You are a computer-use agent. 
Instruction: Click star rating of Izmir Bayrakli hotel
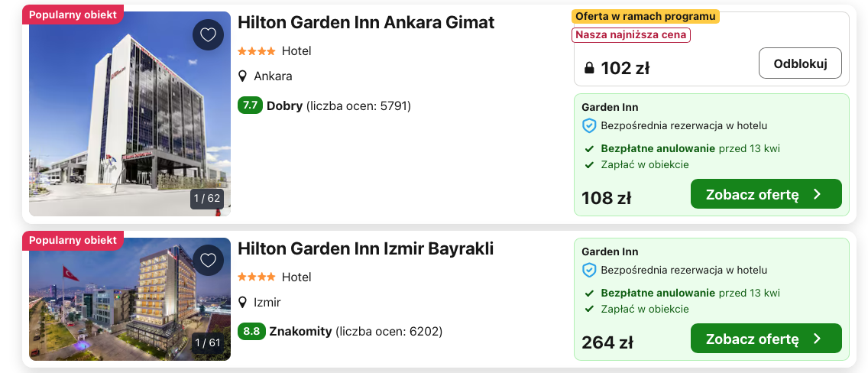pos(256,277)
